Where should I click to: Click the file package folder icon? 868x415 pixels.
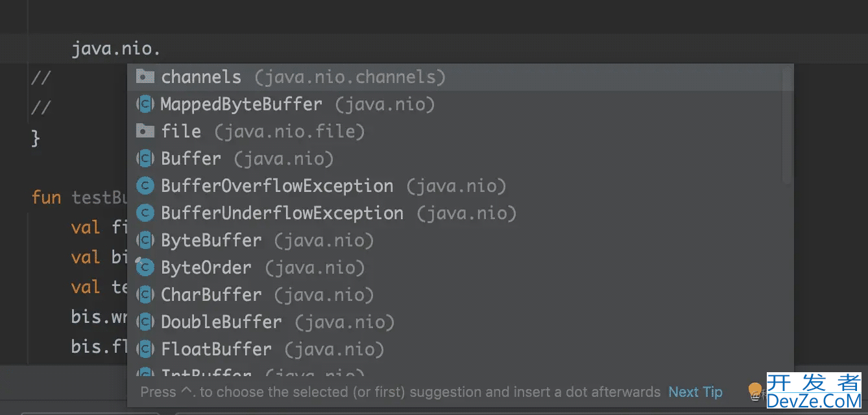coord(145,131)
